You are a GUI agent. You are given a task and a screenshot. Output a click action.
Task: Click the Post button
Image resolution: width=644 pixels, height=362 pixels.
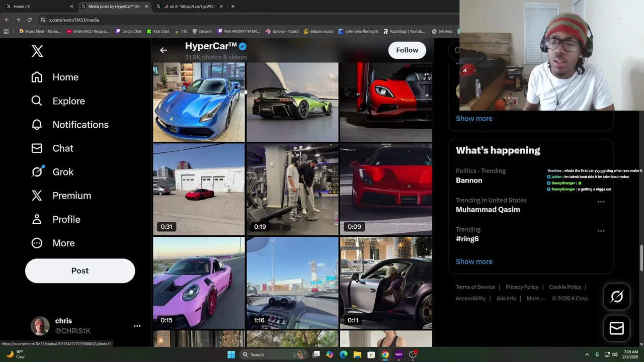coord(80,270)
